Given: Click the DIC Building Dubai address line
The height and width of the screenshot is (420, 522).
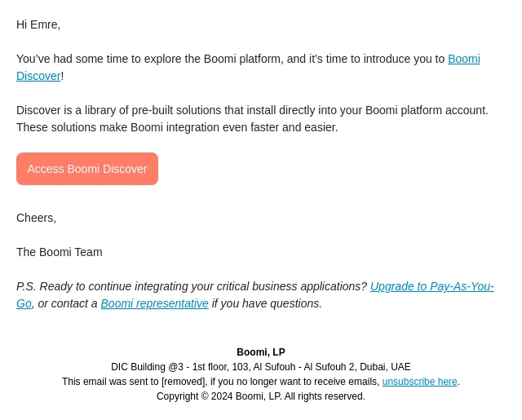Looking at the screenshot, I should click(x=261, y=367).
